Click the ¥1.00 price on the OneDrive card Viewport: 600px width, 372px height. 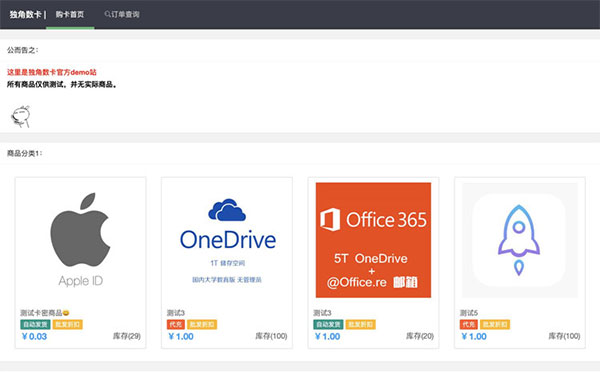click(181, 336)
